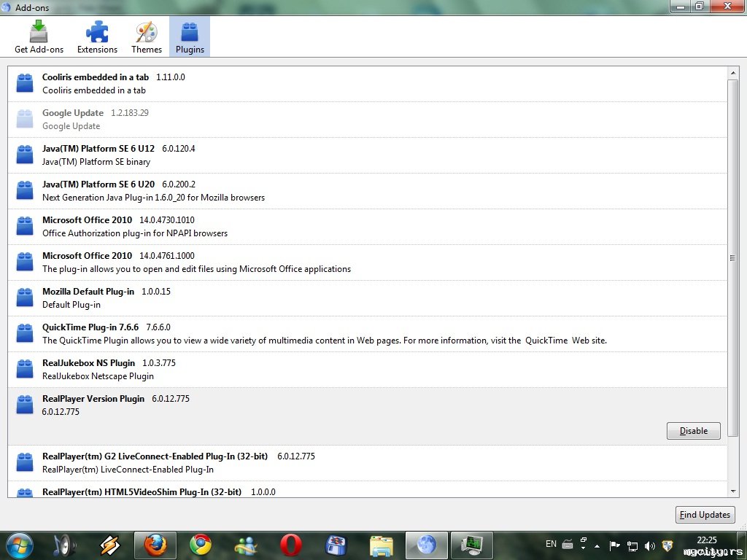Click the Find Updates button

point(705,515)
